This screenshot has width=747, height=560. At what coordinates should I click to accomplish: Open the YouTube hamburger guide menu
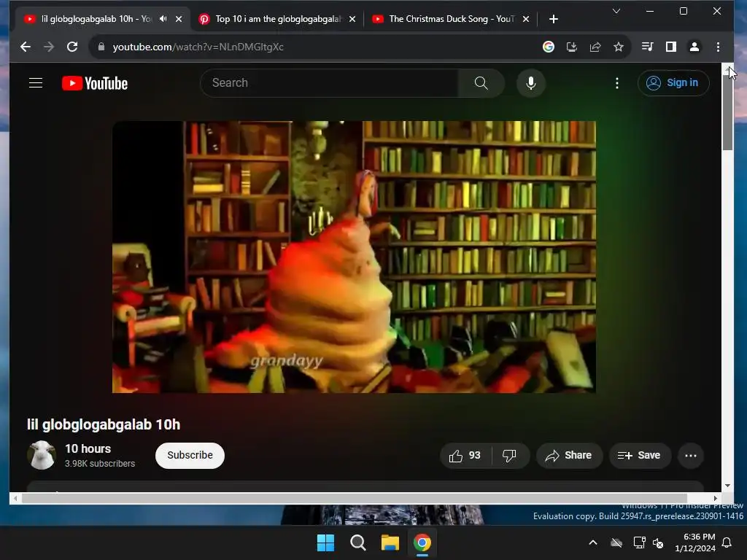[36, 83]
